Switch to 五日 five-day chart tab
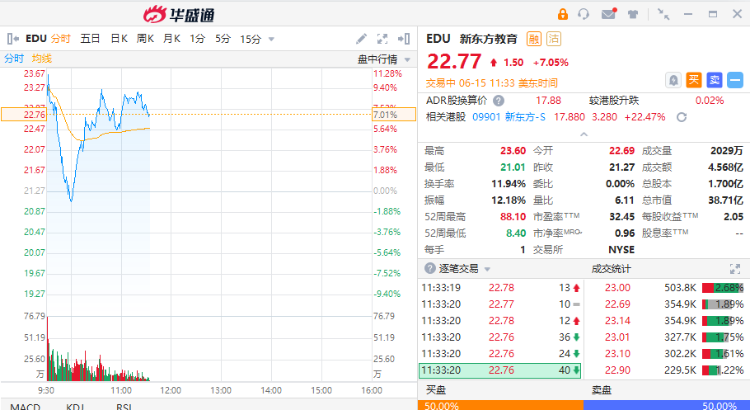This screenshot has height=410, width=750. (90, 39)
